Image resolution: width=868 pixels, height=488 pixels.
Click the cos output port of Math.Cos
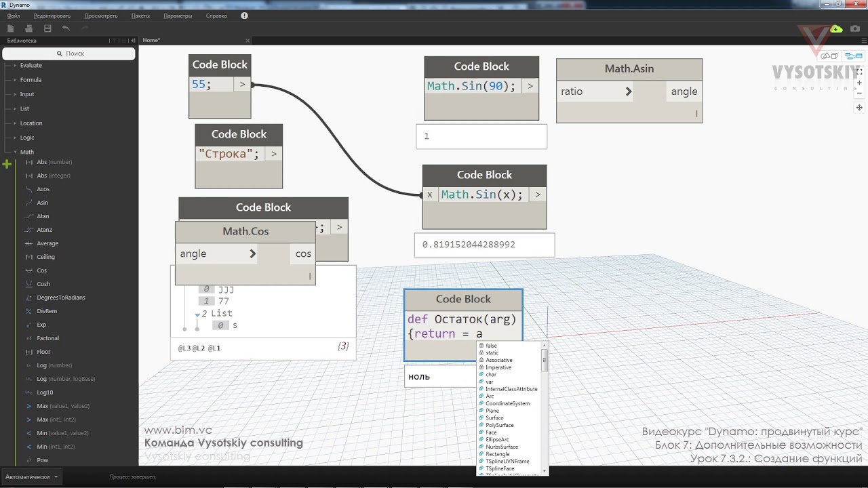click(x=303, y=253)
